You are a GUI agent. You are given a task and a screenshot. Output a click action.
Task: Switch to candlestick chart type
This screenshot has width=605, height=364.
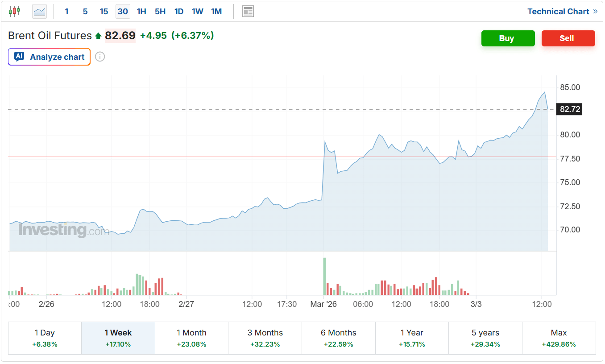pyautogui.click(x=14, y=11)
